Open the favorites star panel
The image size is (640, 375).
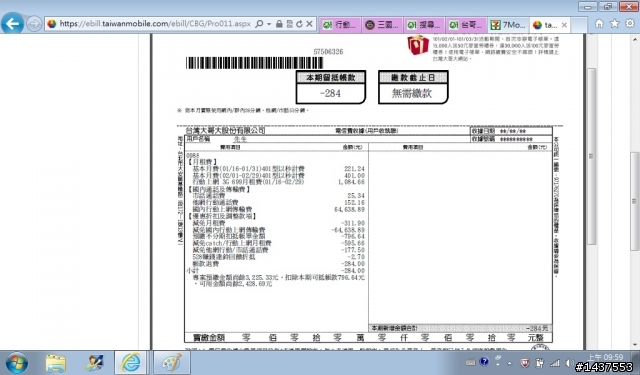[x=615, y=24]
